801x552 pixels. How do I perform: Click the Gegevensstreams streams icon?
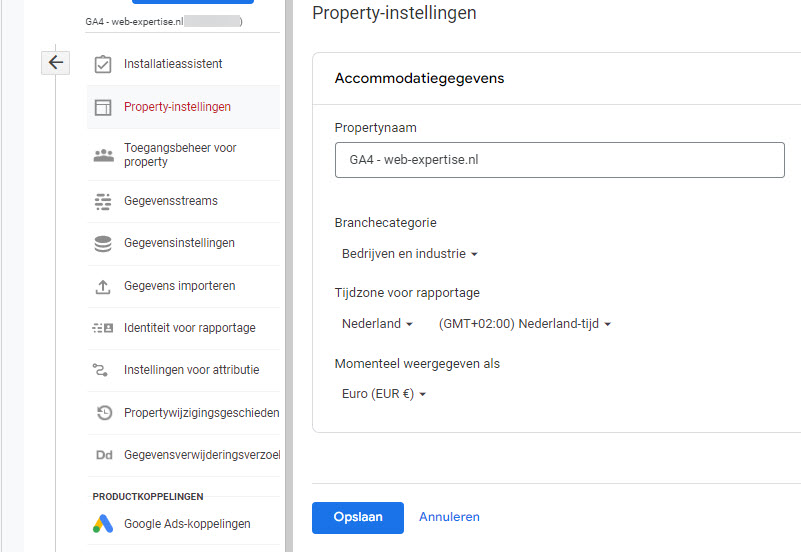click(103, 201)
